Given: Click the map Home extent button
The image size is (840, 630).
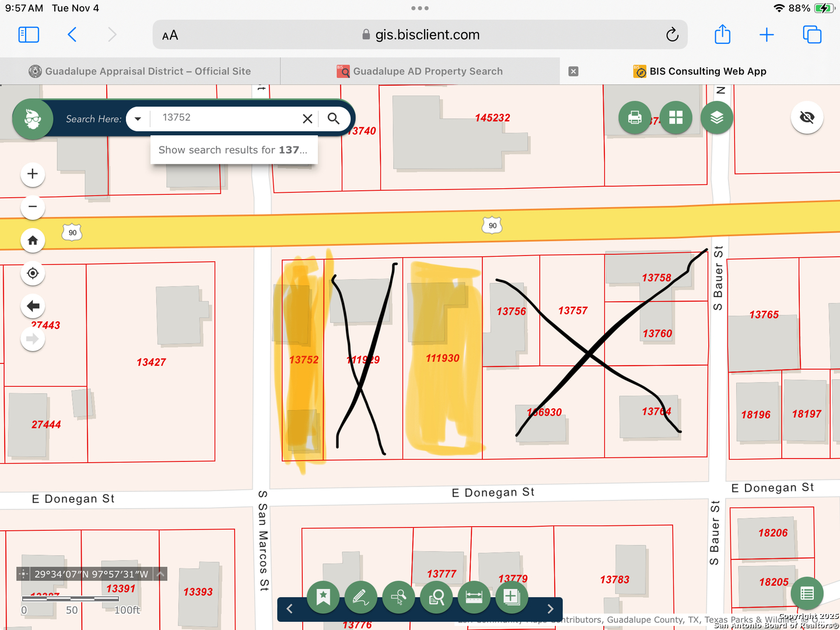Looking at the screenshot, I should click(x=33, y=240).
